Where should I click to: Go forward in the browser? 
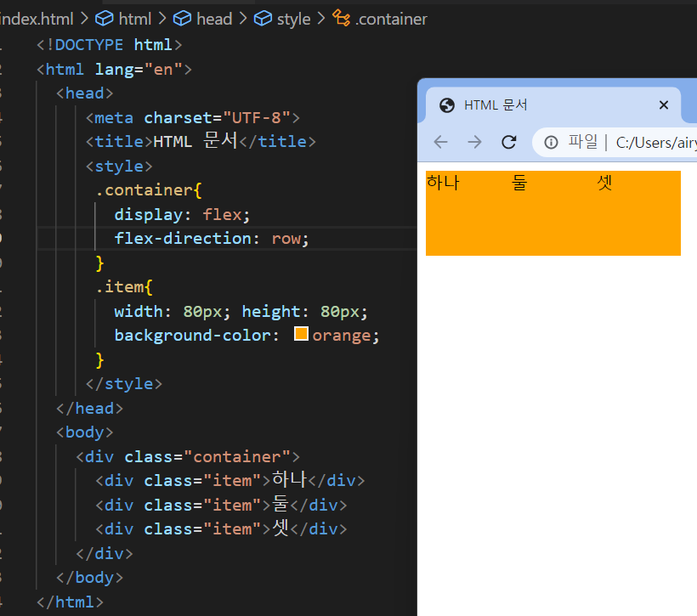tap(475, 142)
